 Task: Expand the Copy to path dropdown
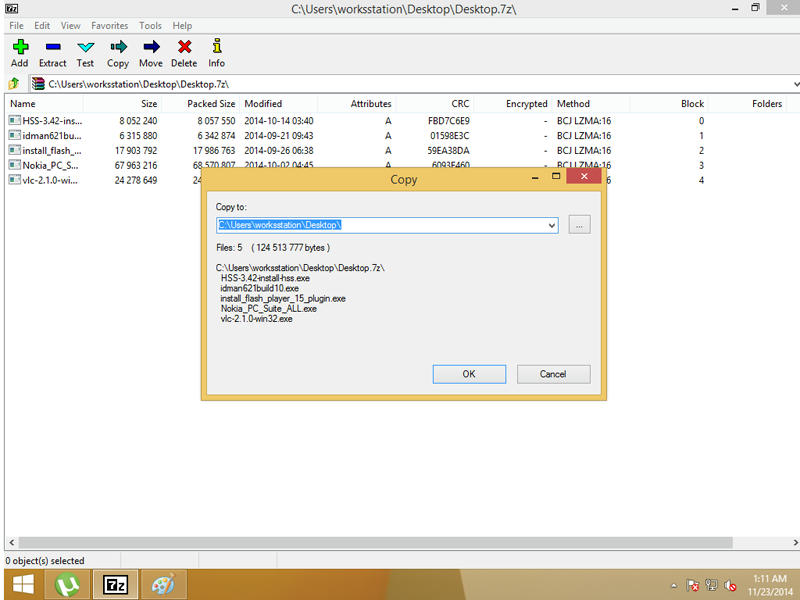point(552,225)
